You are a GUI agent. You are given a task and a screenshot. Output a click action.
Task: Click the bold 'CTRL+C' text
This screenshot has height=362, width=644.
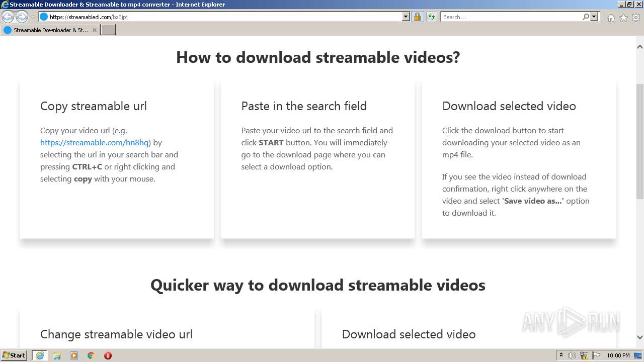click(87, 166)
